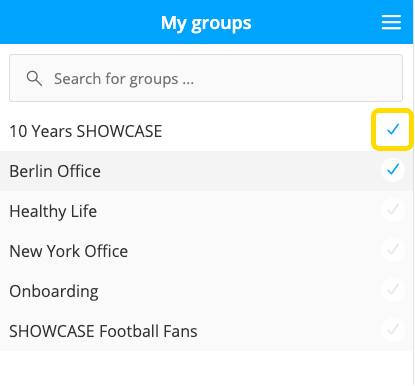
Task: Select the Onboarding group name
Action: pyautogui.click(x=54, y=292)
